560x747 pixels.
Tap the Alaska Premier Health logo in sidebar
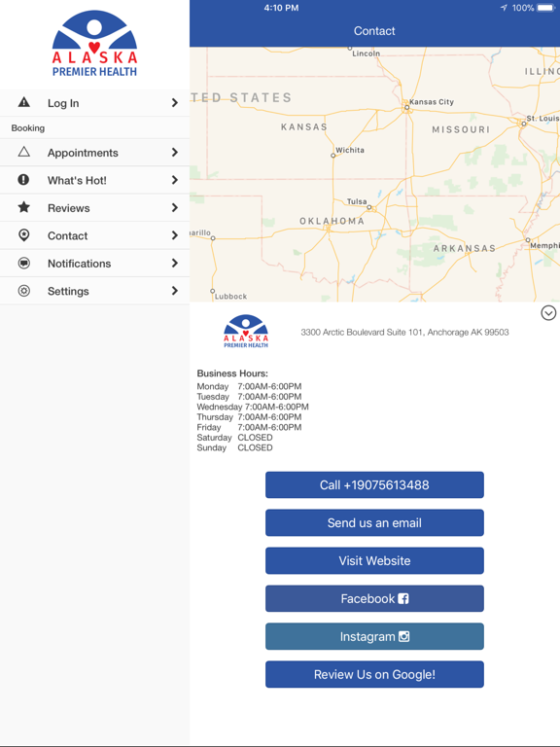coord(94,44)
